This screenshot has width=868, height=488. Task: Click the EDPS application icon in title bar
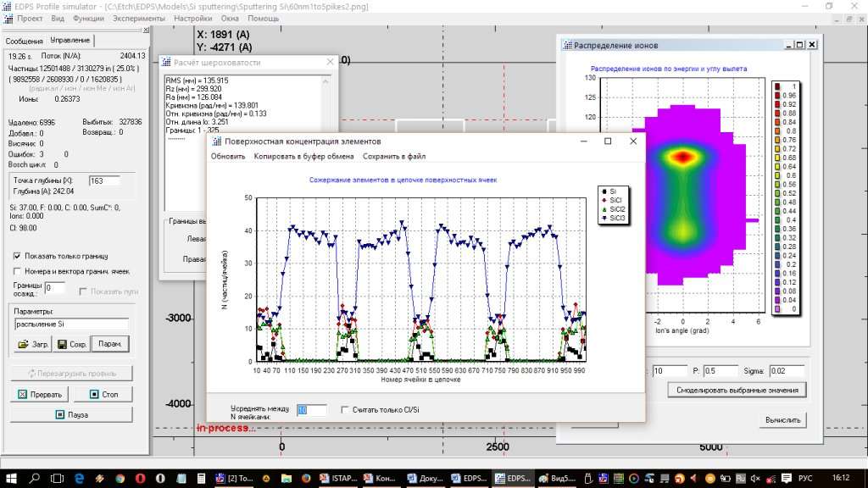[7, 7]
